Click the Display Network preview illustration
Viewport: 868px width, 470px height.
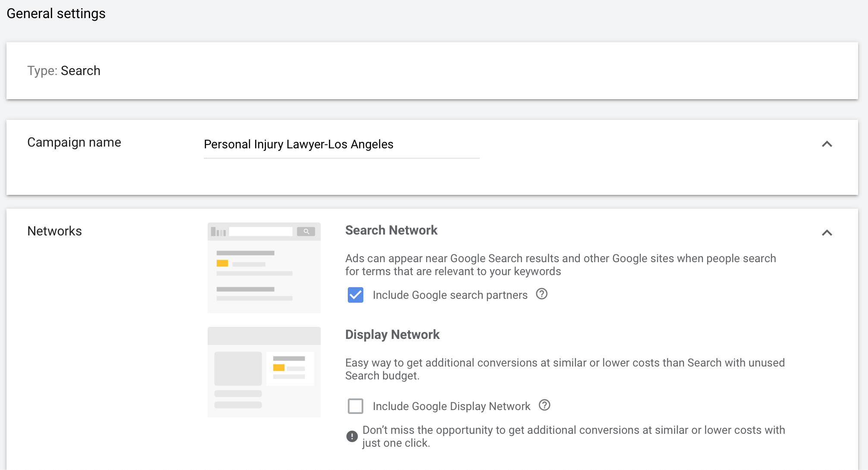click(x=264, y=372)
